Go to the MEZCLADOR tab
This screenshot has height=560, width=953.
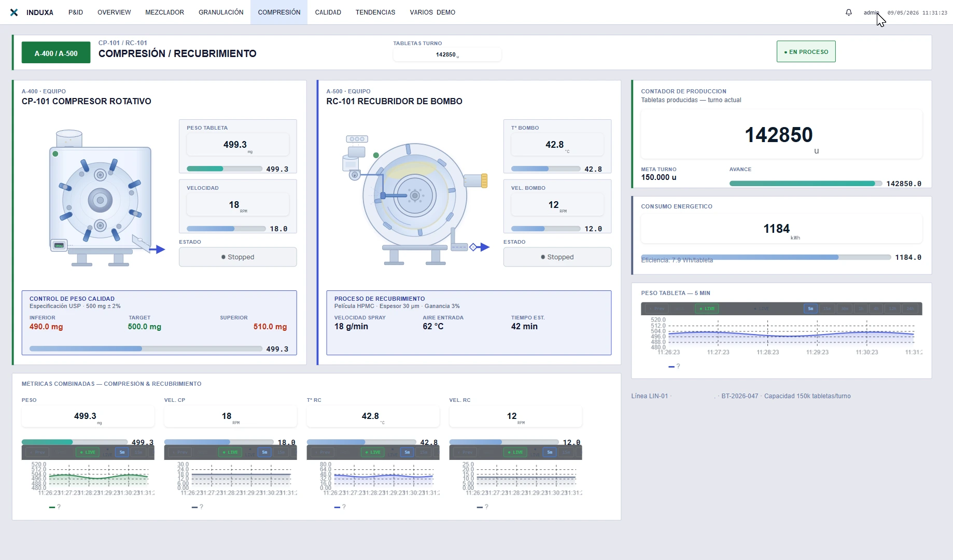[164, 12]
